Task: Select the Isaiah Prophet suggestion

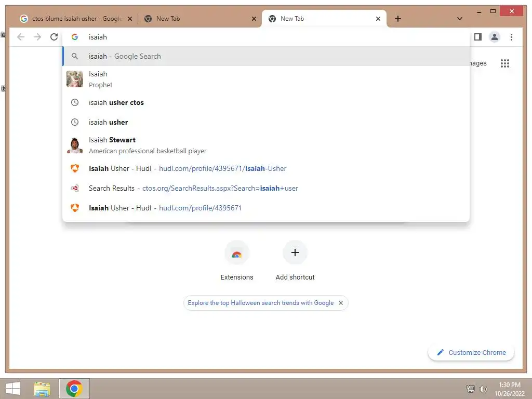Action: 266,79
